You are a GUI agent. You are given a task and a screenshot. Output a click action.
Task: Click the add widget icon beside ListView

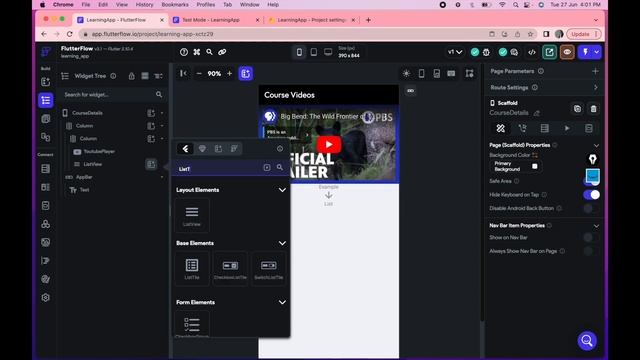151,164
